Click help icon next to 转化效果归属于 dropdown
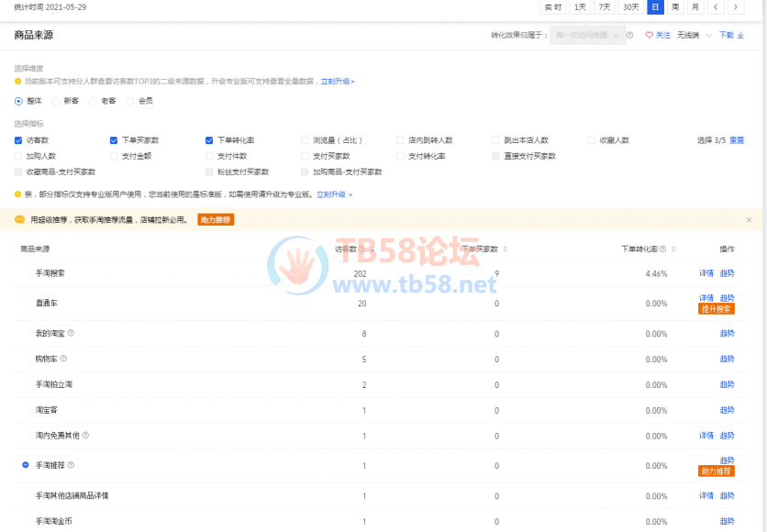 630,36
